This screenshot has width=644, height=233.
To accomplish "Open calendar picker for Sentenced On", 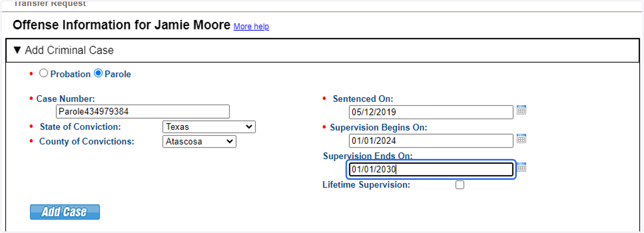I will coord(521,110).
